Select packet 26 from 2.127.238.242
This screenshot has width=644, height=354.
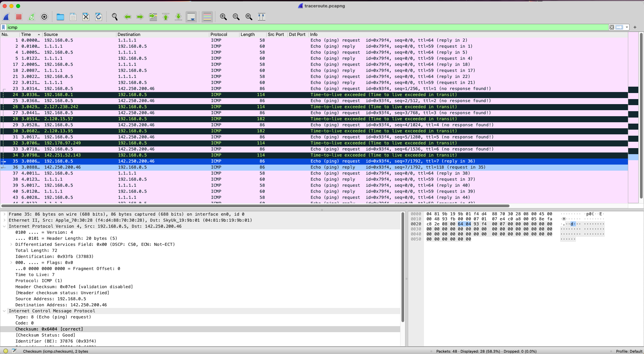[314, 107]
